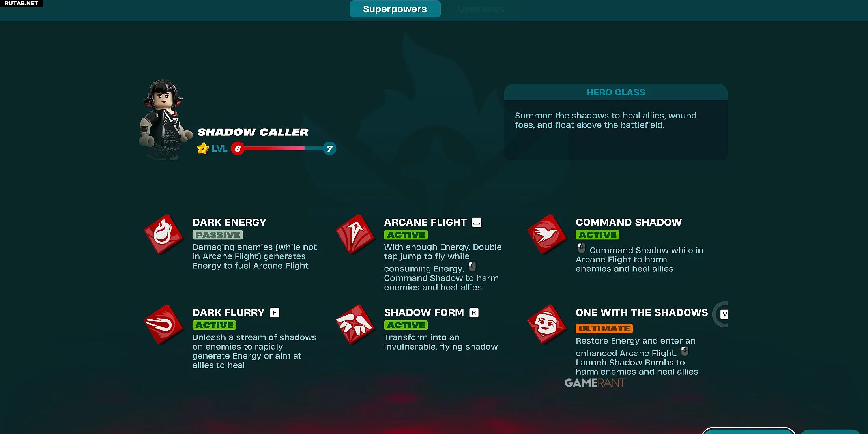868x434 pixels.
Task: Select the Shadow Form wings icon
Action: (355, 325)
